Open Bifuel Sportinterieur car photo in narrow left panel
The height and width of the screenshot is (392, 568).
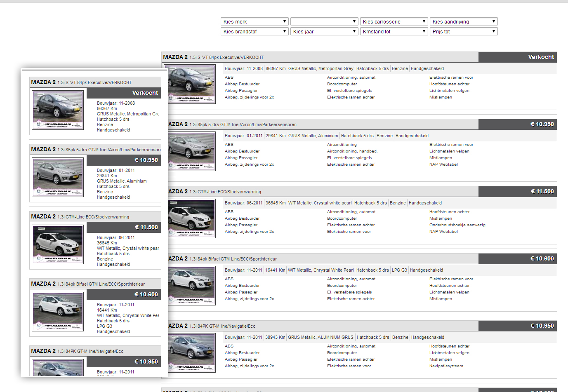(58, 312)
